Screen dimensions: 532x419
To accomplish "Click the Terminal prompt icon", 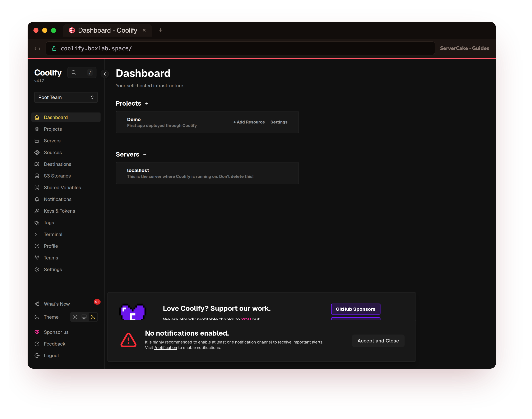I will click(37, 235).
